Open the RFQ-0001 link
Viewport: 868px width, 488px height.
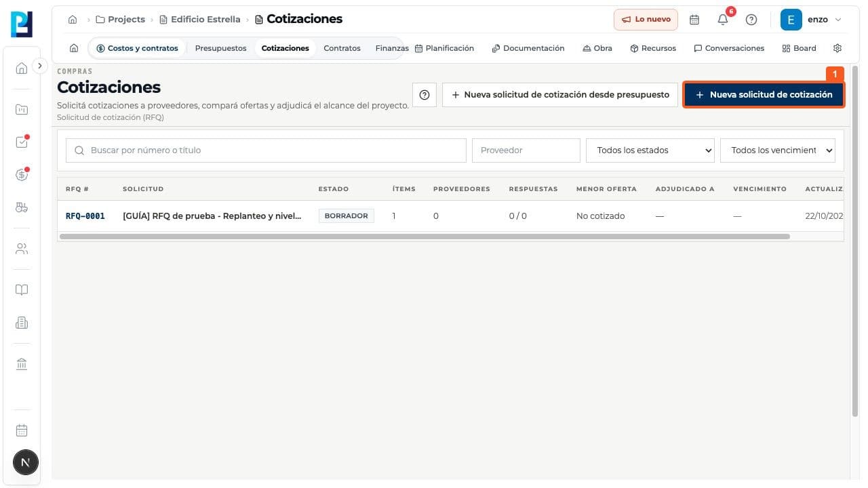(85, 216)
